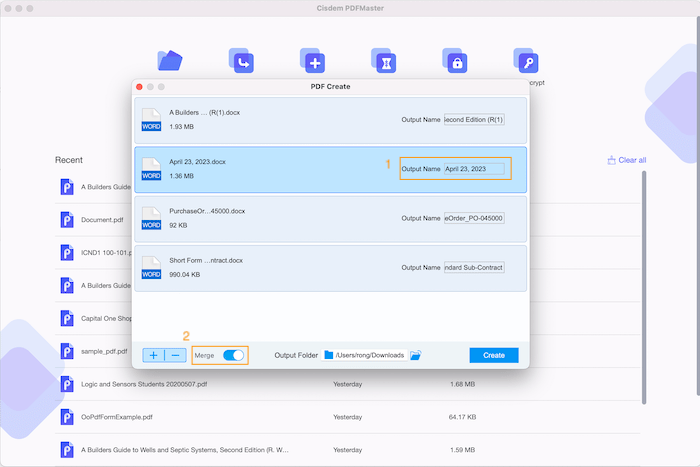This screenshot has height=467, width=700.
Task: Click PDF icon beside Logic and Sensors Students
Action: (67, 384)
